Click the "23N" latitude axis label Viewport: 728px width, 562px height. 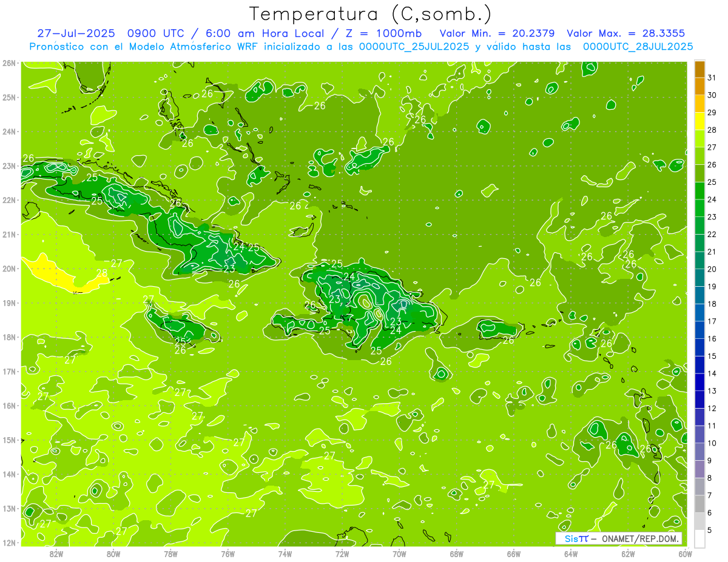click(x=8, y=166)
